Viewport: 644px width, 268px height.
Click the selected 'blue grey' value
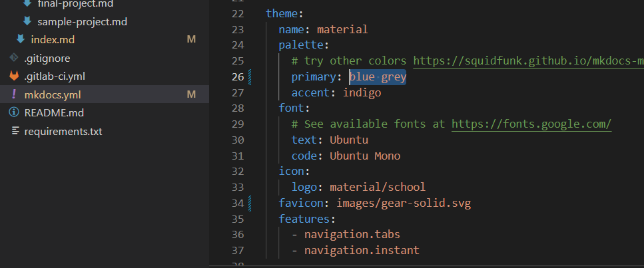click(378, 76)
